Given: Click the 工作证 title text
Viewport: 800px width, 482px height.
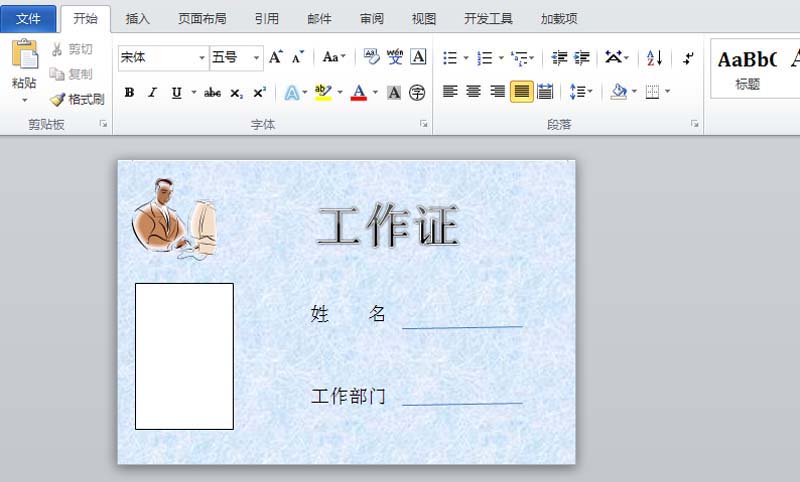Looking at the screenshot, I should tap(388, 225).
